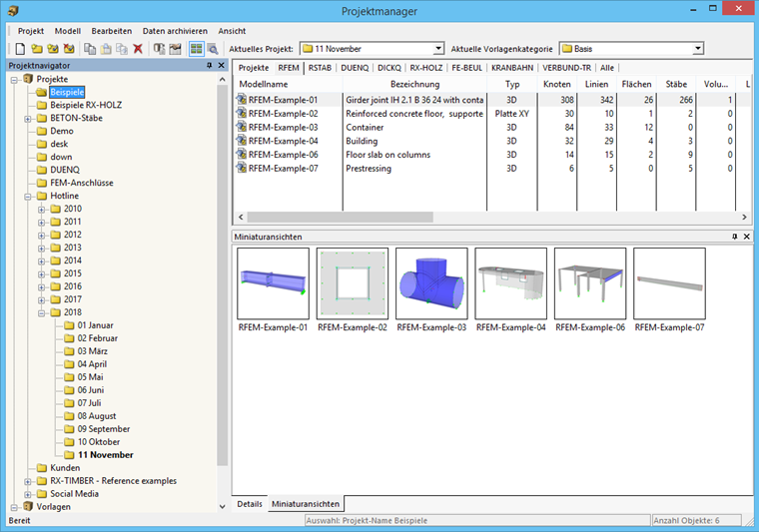Viewport: 759px width, 532px height.
Task: Click the RFEM-Example-04 model file icon
Action: [x=241, y=141]
